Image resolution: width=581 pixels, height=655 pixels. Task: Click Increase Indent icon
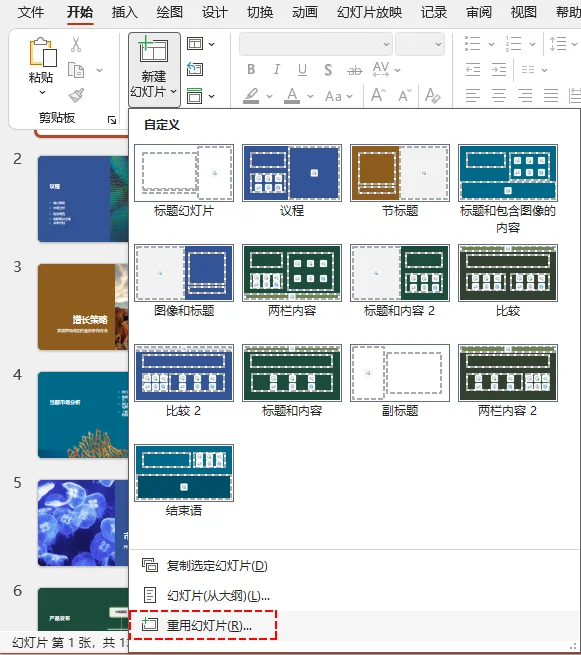499,70
